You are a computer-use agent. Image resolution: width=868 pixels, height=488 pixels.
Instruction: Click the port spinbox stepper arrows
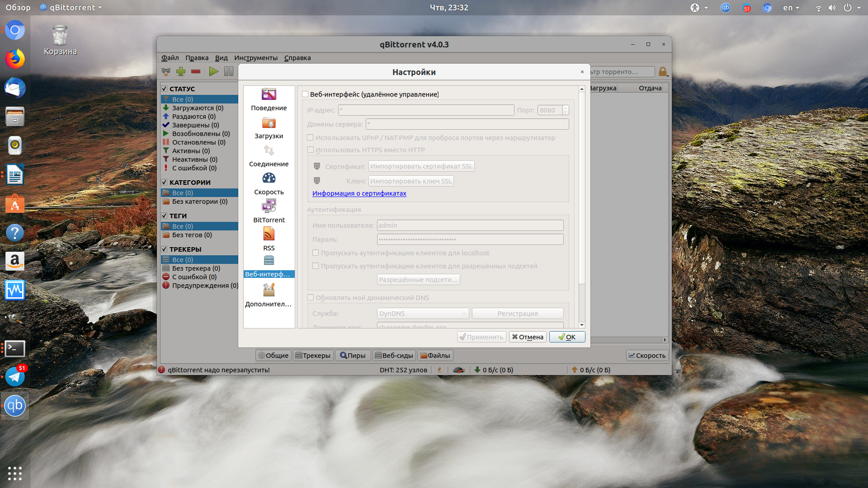(x=566, y=110)
